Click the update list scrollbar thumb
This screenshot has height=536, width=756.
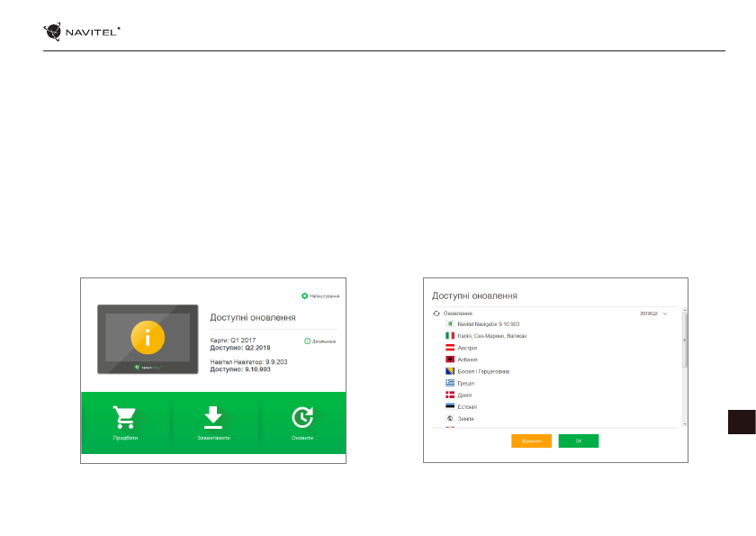[685, 340]
